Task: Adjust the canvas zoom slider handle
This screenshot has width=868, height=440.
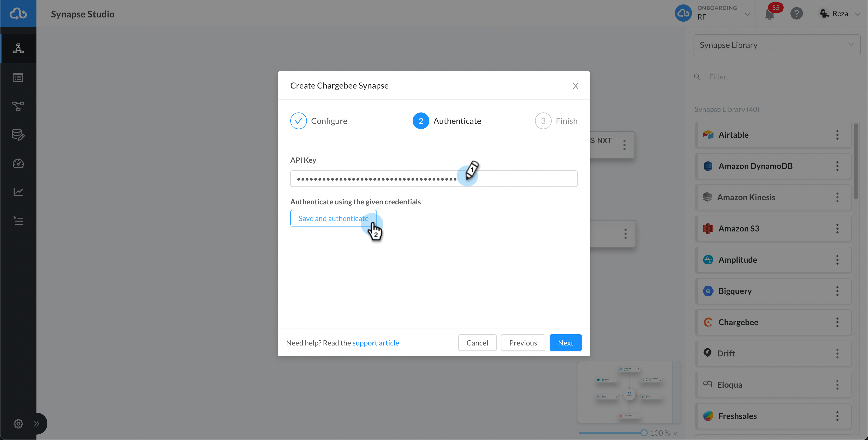Action: click(644, 433)
